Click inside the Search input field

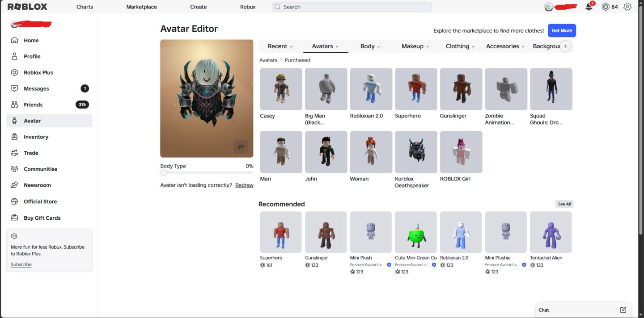pyautogui.click(x=352, y=7)
